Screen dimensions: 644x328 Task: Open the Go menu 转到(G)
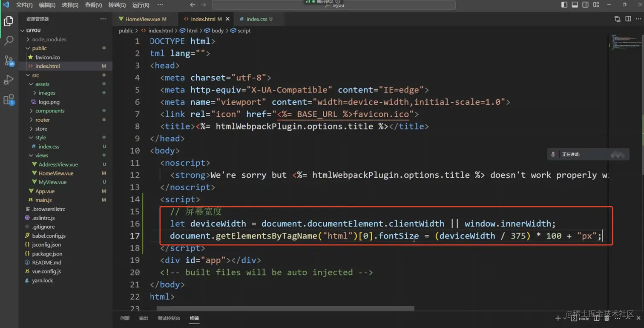coord(117,5)
